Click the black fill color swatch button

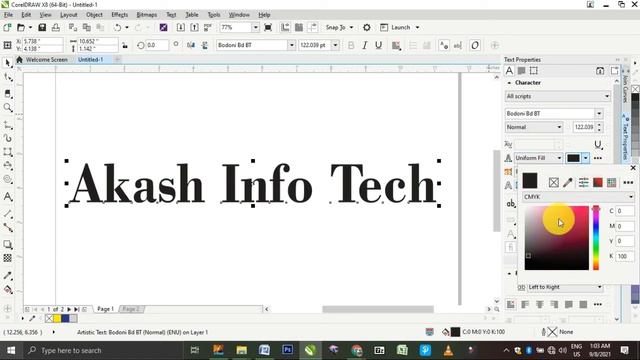573,158
